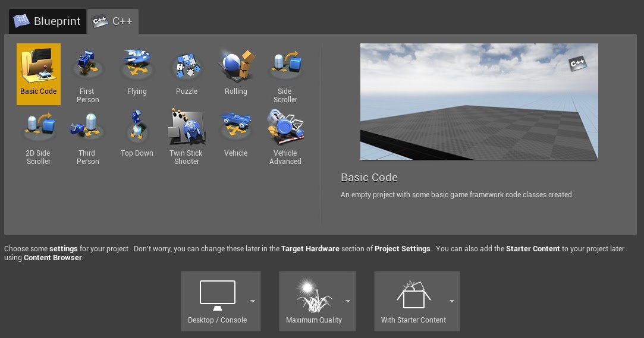Click the bold 'Project Settings' text

click(x=403, y=248)
